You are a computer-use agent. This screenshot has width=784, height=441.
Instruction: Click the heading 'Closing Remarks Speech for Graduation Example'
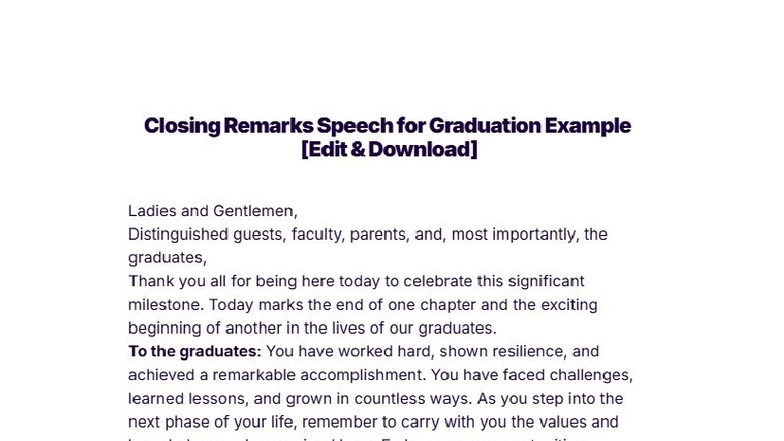(x=387, y=125)
